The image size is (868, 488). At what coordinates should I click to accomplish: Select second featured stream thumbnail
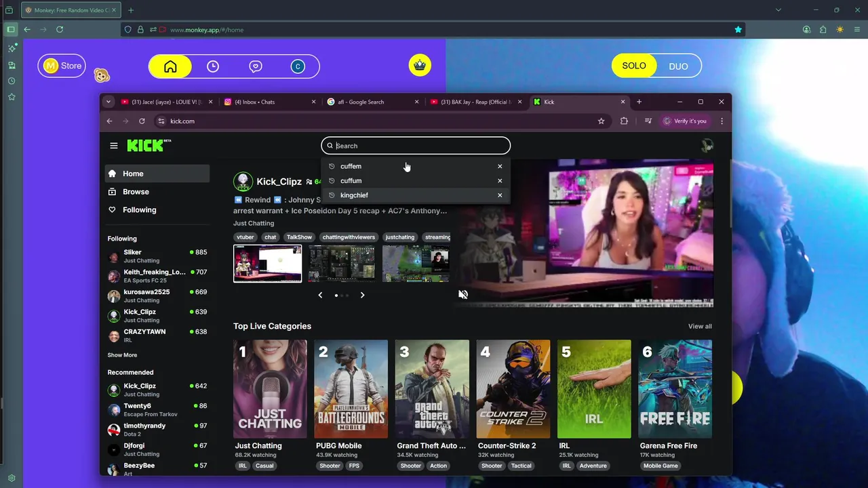click(341, 264)
